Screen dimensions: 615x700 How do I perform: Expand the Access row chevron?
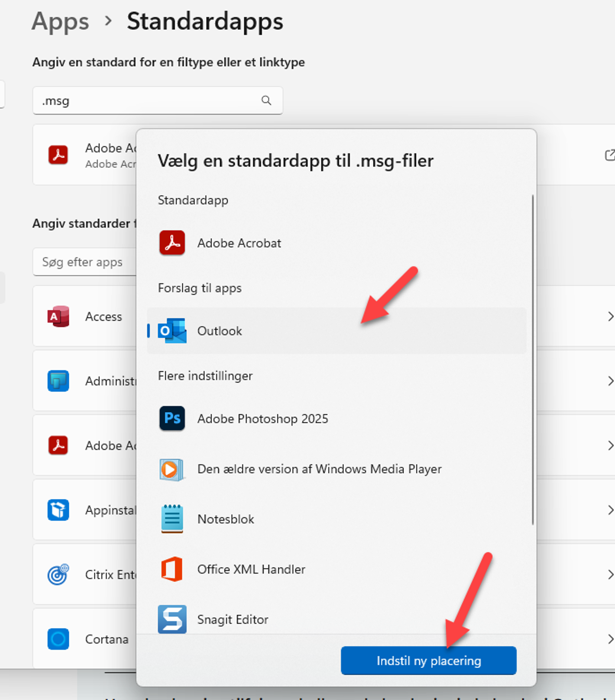(x=610, y=316)
